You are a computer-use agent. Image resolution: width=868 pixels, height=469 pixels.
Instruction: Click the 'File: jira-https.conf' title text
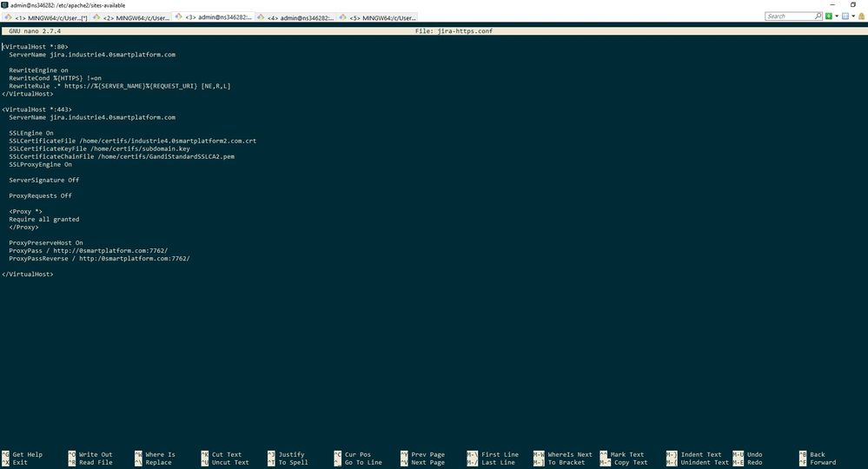point(454,31)
